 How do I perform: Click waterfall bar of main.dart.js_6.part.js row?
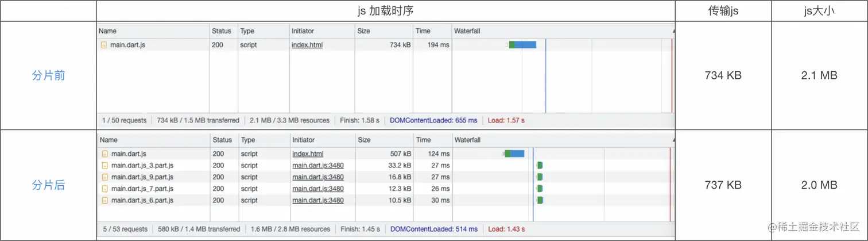[x=540, y=200]
